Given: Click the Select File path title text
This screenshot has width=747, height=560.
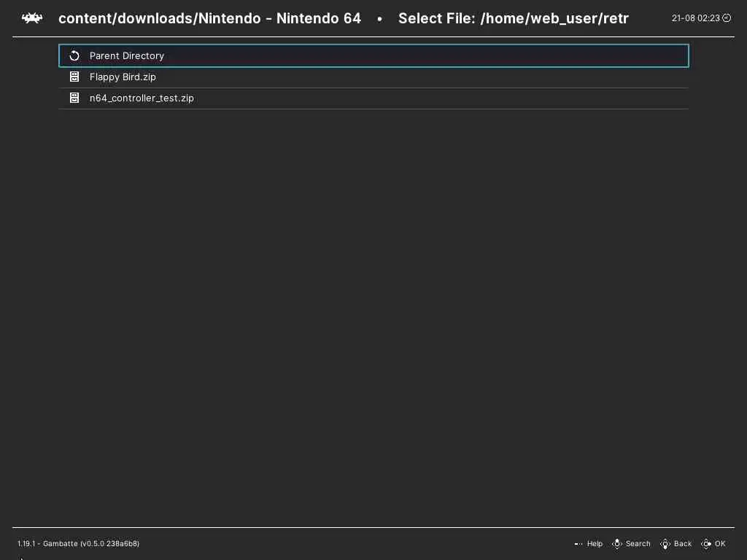Looking at the screenshot, I should (514, 18).
